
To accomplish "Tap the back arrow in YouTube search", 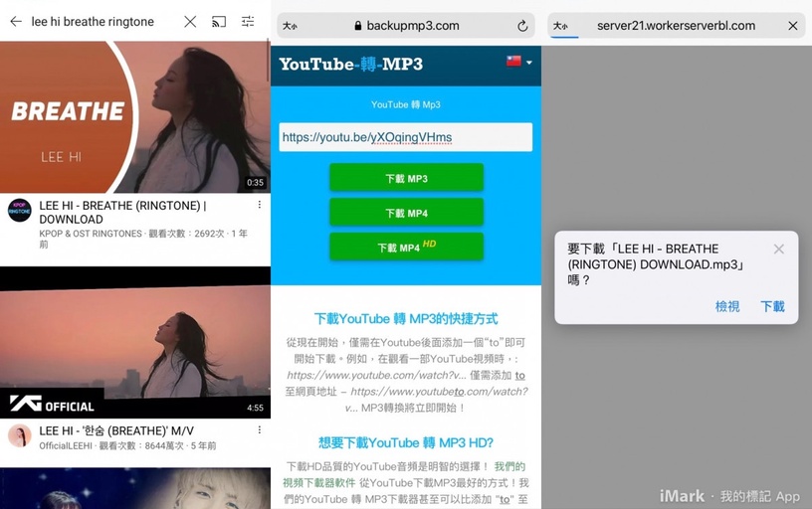I will (16, 21).
